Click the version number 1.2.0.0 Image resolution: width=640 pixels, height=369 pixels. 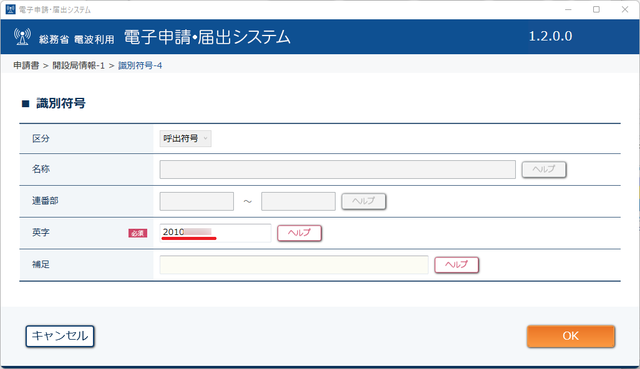550,36
